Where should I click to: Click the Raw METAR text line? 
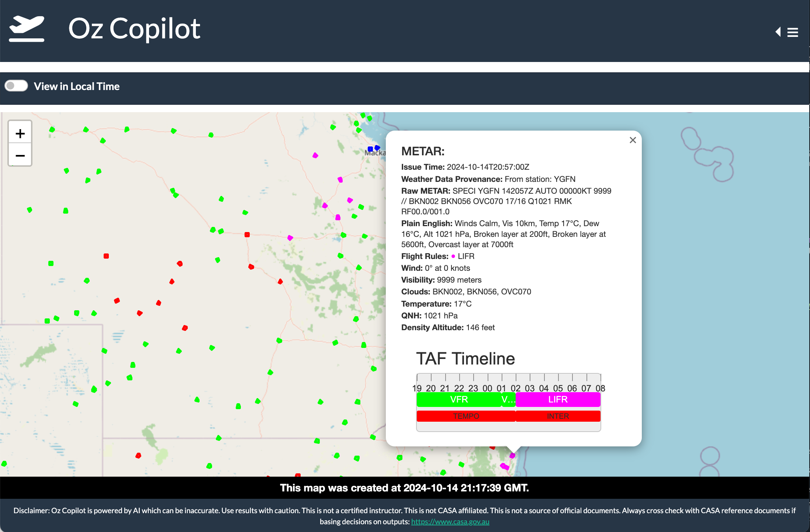tap(506, 201)
